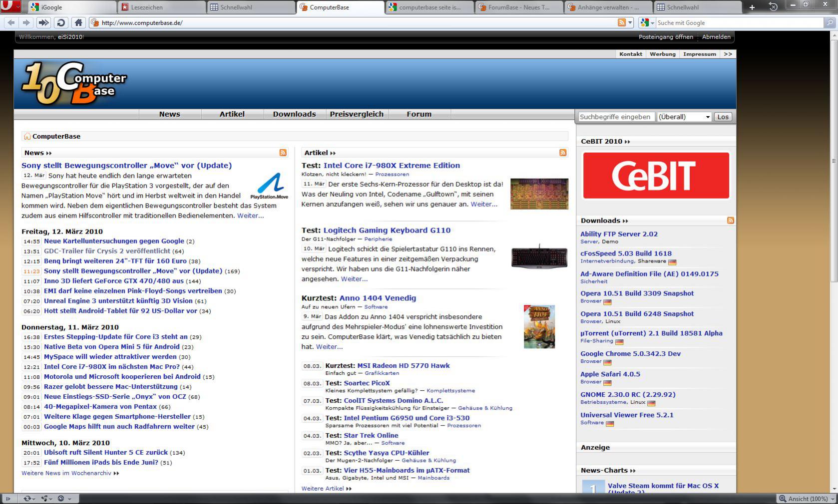Image resolution: width=838 pixels, height=504 pixels.
Task: Open the Preisvergleich site menu item
Action: pyautogui.click(x=357, y=114)
